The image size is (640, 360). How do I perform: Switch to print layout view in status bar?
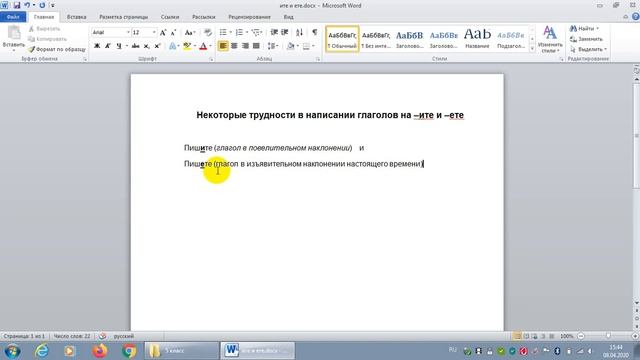(x=517, y=336)
